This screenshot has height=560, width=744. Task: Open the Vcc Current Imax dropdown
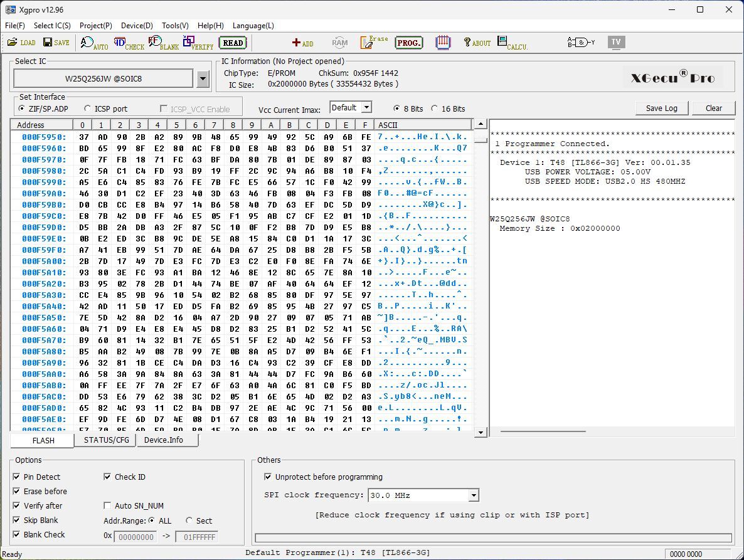coord(366,108)
